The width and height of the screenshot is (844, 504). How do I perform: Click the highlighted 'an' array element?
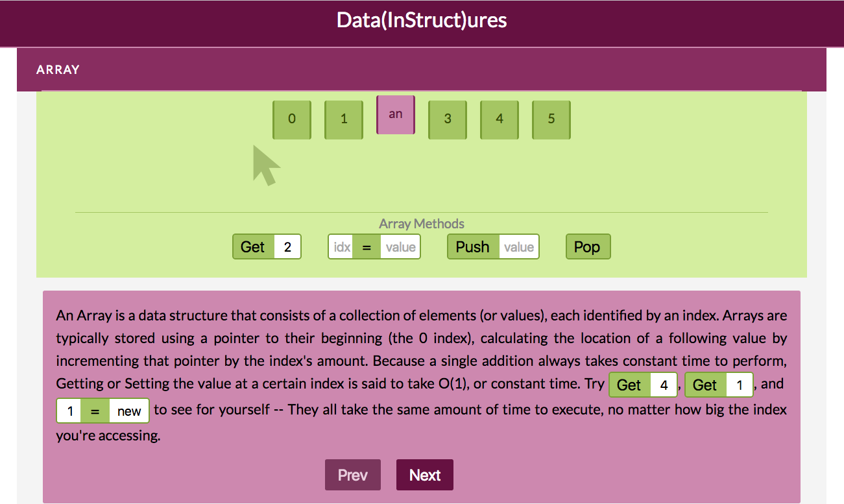pyautogui.click(x=395, y=115)
